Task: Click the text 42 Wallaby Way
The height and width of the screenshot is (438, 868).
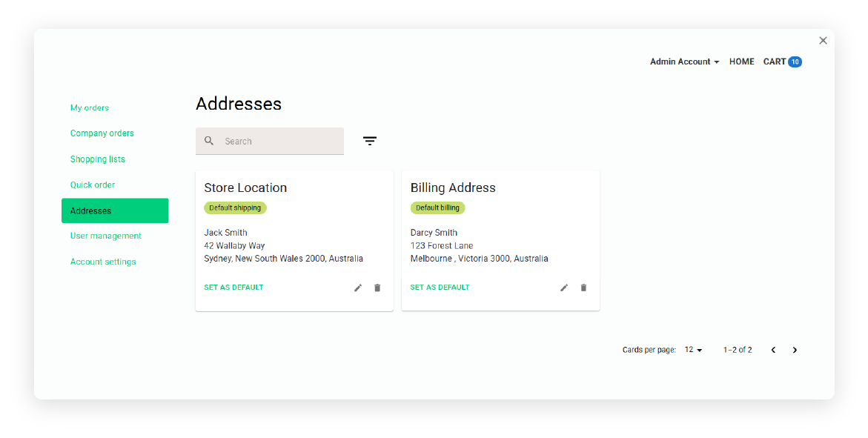Action: pyautogui.click(x=235, y=246)
